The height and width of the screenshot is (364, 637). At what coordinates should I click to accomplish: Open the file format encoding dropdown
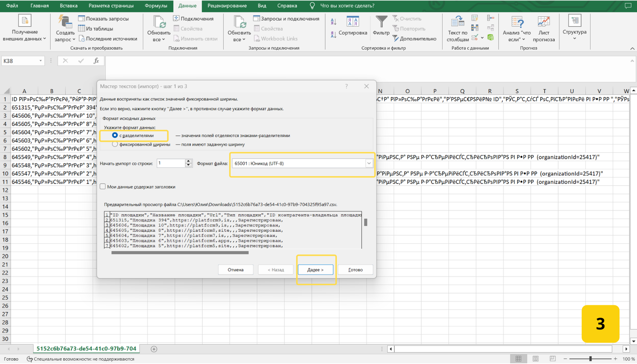coord(369,163)
